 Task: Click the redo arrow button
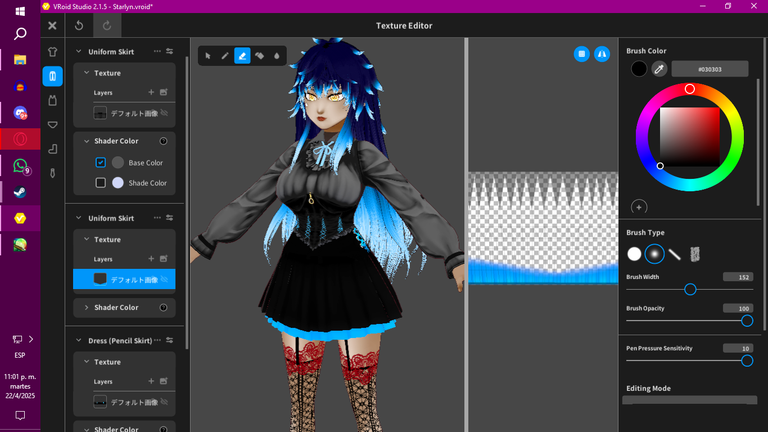coord(107,25)
